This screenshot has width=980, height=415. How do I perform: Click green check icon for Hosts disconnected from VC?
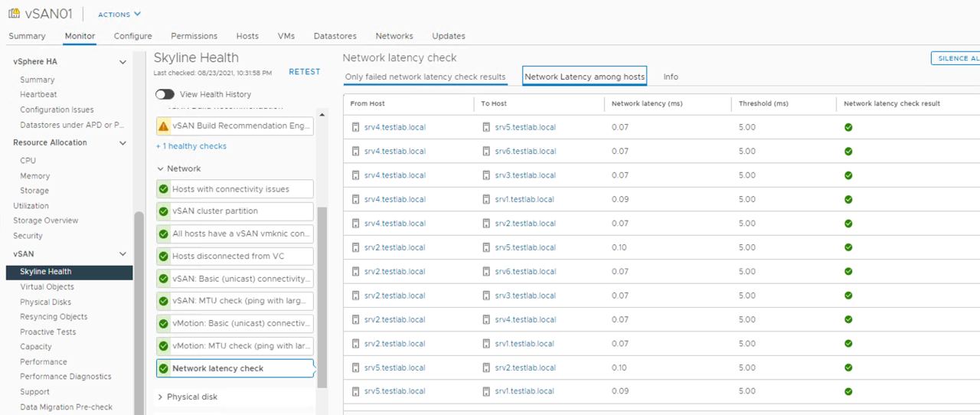tap(163, 257)
